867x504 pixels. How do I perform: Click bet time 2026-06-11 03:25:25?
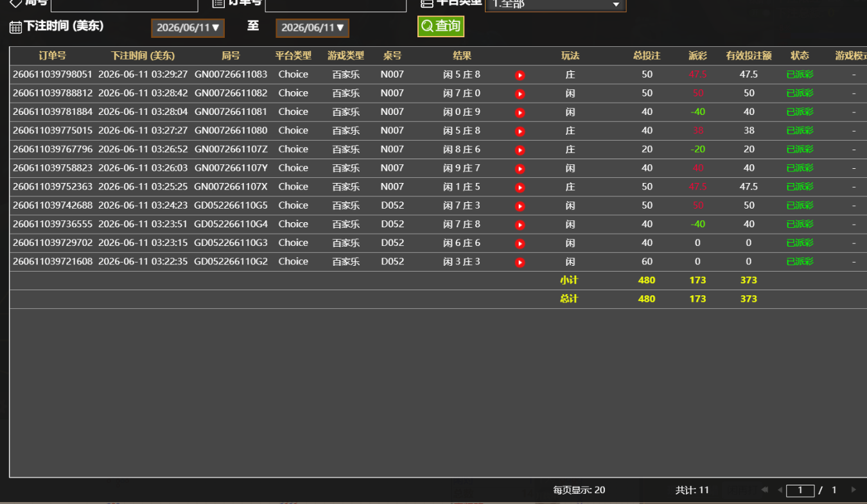(x=143, y=187)
